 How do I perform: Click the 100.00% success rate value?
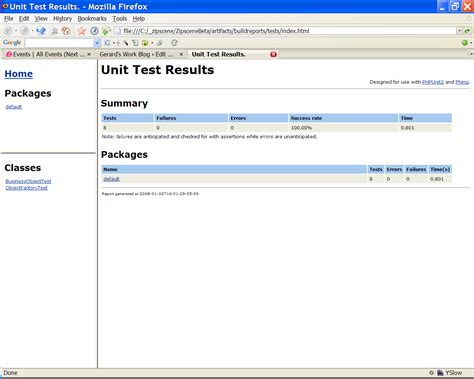(301, 128)
